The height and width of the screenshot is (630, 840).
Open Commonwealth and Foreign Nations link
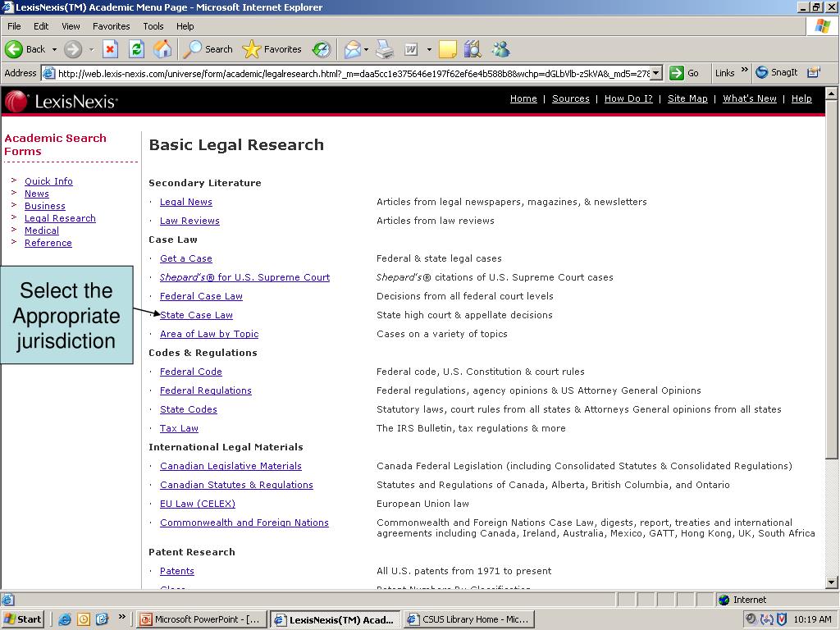(244, 523)
